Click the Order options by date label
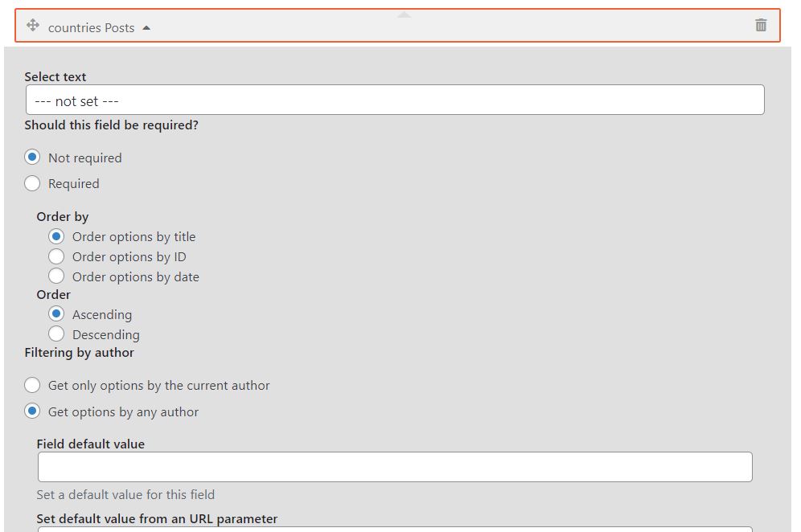801x532 pixels. 135,276
